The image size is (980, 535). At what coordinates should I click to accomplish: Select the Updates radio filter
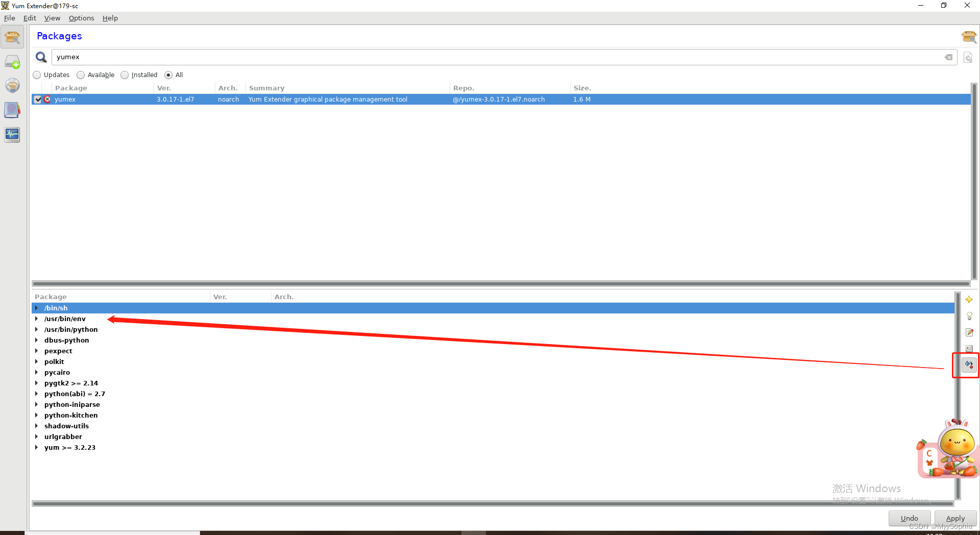click(x=37, y=75)
